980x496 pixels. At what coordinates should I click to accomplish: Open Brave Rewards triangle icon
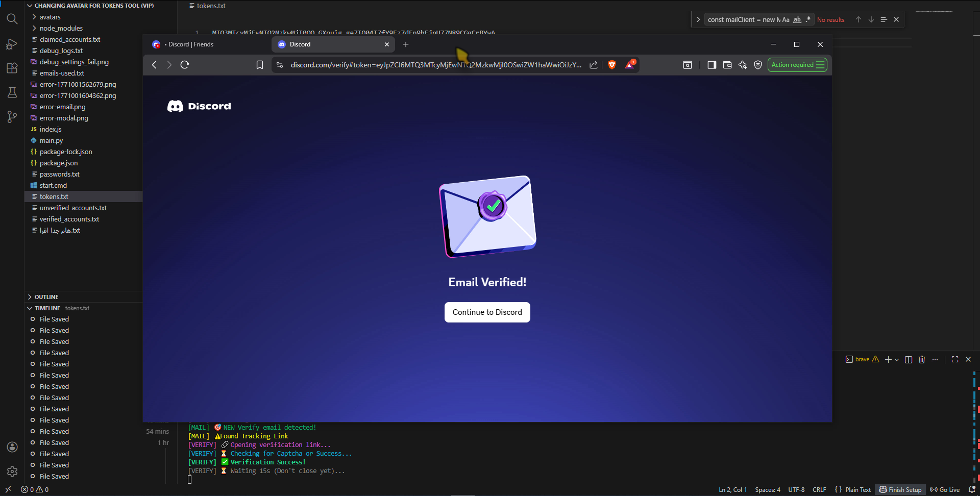pos(630,64)
